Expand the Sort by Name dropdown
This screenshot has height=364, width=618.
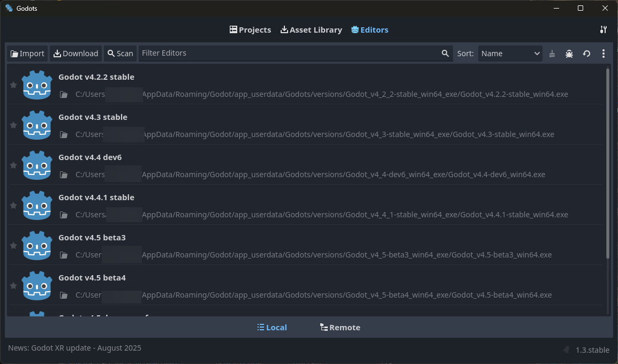tap(510, 54)
